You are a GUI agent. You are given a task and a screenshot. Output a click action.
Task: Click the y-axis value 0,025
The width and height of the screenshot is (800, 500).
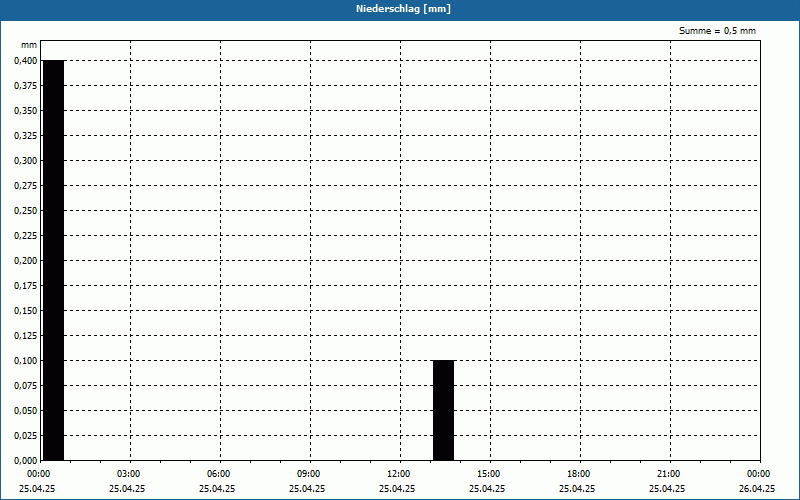[x=26, y=436]
